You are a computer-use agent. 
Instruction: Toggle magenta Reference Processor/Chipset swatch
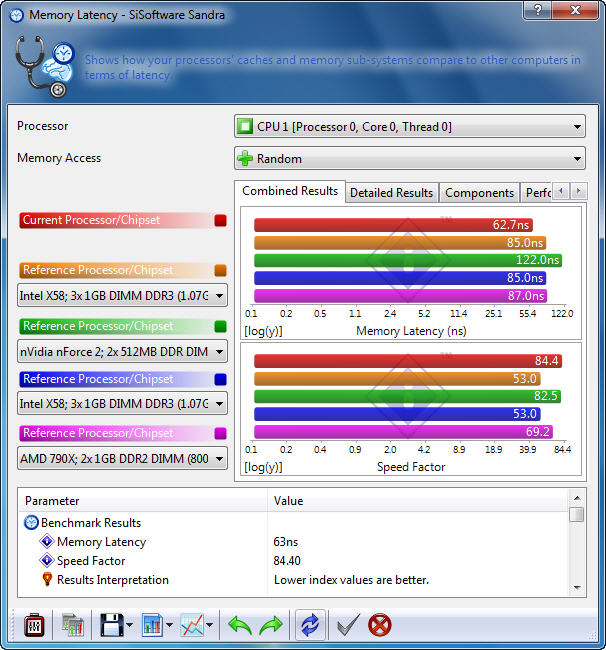click(x=221, y=433)
